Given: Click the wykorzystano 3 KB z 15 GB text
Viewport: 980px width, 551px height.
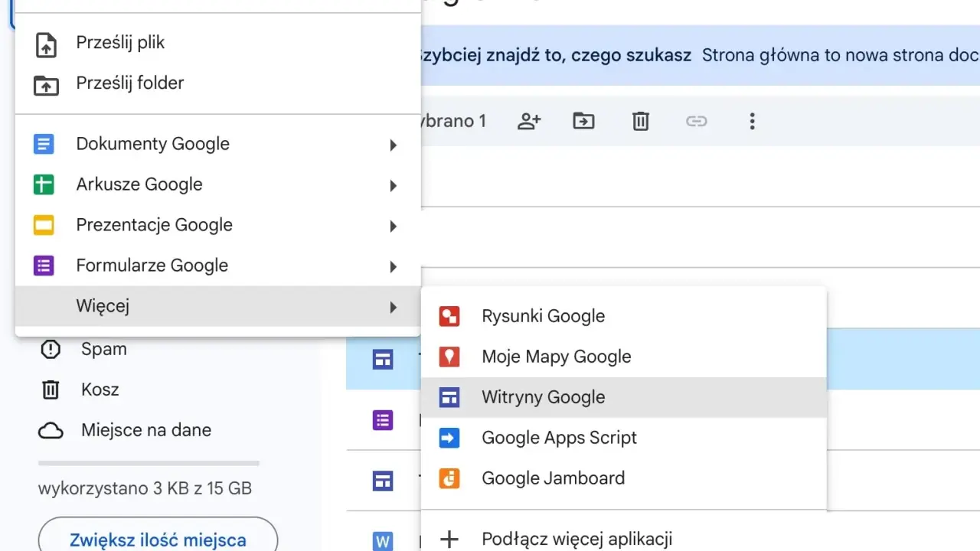Looking at the screenshot, I should 145,488.
